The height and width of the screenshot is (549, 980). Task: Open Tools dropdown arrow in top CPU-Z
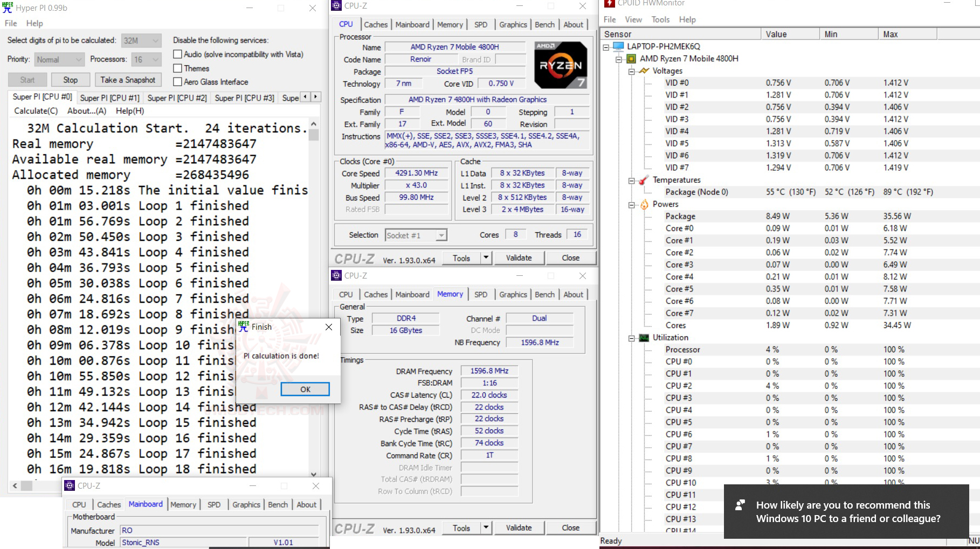pos(486,258)
